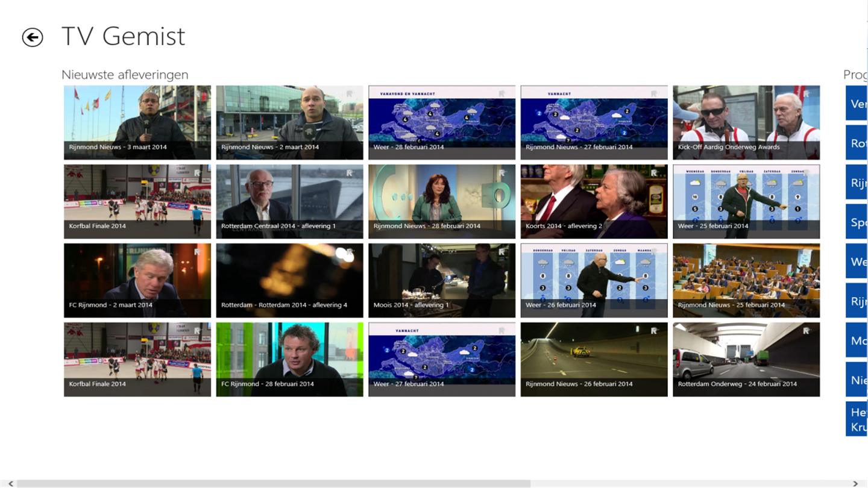This screenshot has width=868, height=488.
Task: Click the horizontal scrollbar left arrow
Action: (10, 484)
